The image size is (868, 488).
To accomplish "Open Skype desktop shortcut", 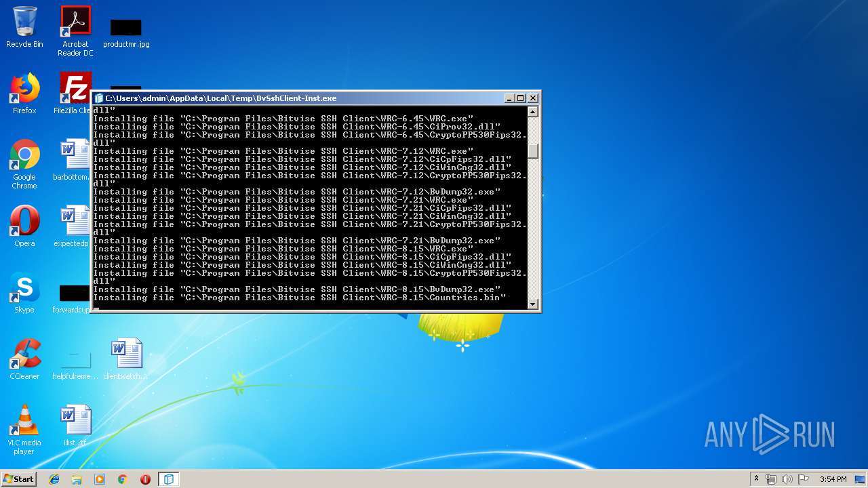I will click(24, 293).
